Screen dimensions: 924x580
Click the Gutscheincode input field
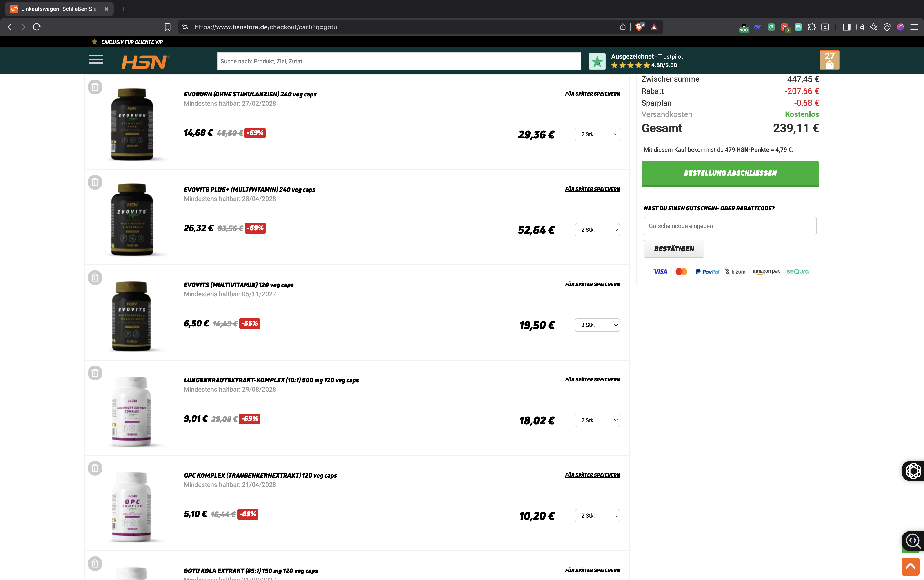(730, 226)
